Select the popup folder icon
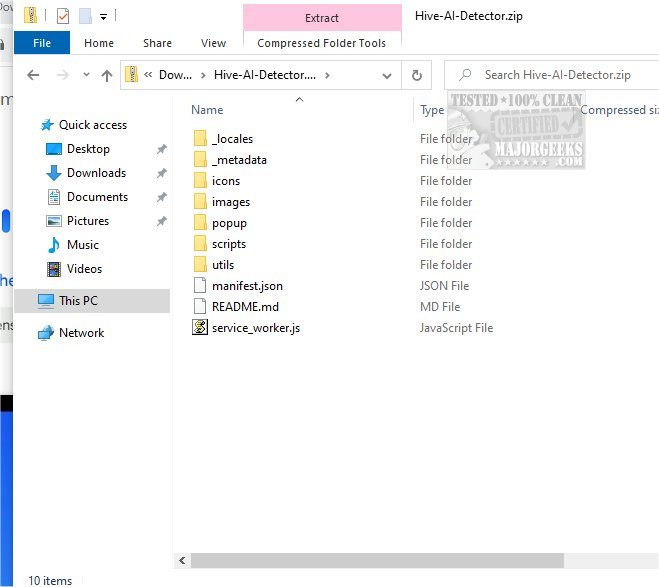The height and width of the screenshot is (587, 659). (200, 222)
